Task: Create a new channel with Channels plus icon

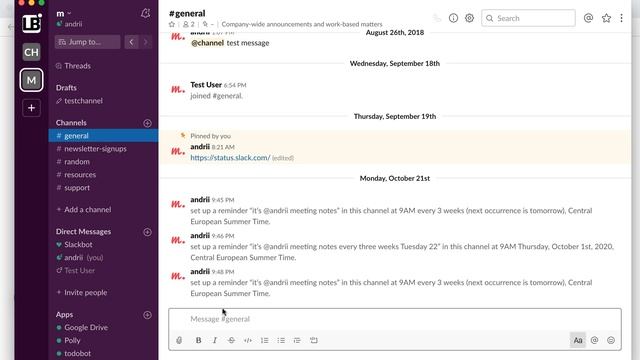Action: [147, 123]
